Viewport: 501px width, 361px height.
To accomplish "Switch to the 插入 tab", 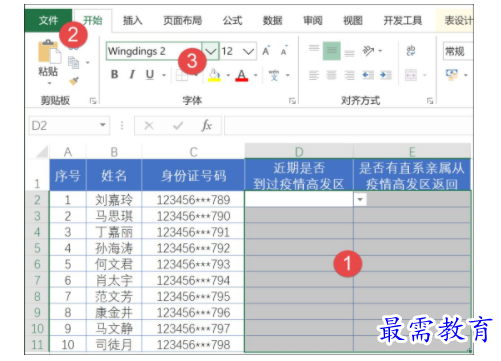I will tap(132, 21).
